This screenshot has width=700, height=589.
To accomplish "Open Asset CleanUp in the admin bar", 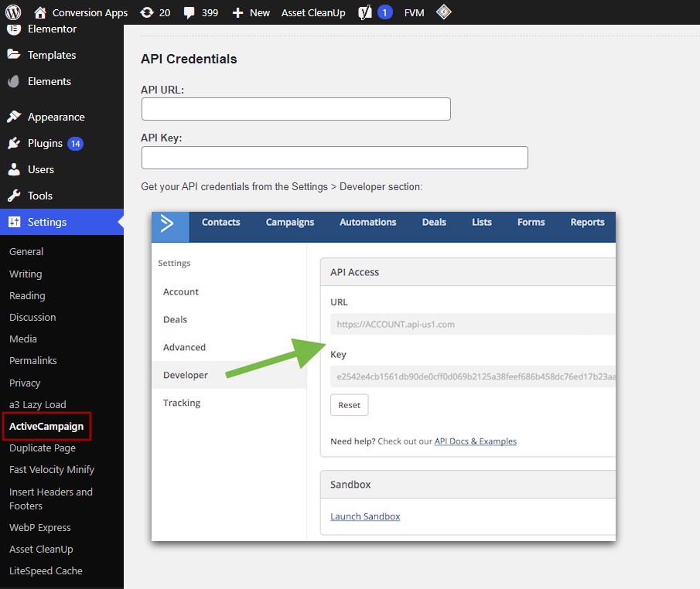I will (x=313, y=13).
